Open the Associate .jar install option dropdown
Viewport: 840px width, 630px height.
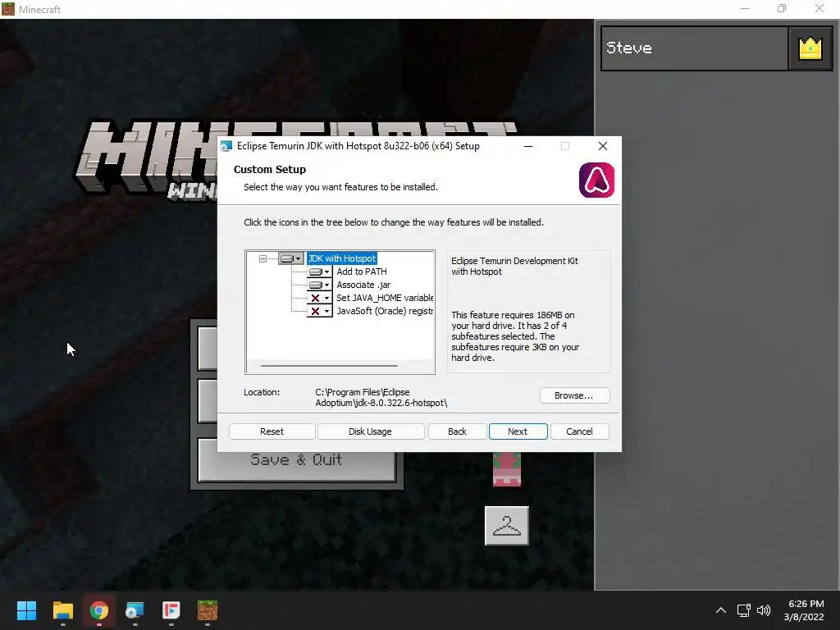(319, 285)
